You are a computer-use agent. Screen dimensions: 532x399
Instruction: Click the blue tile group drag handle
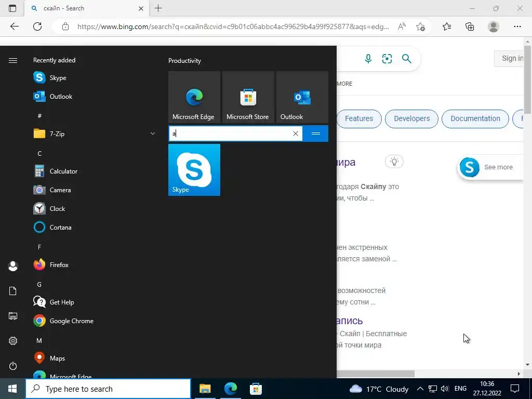click(315, 134)
